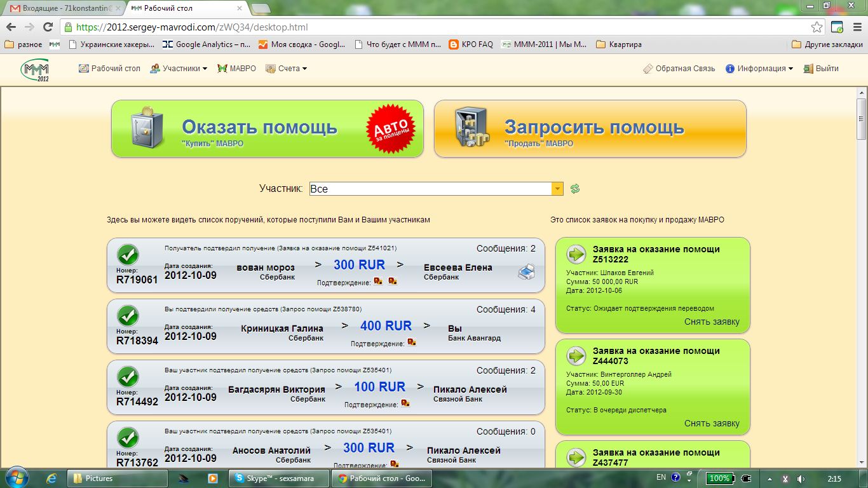
Task: Show hidden tray icons arrow
Action: pyautogui.click(x=769, y=478)
